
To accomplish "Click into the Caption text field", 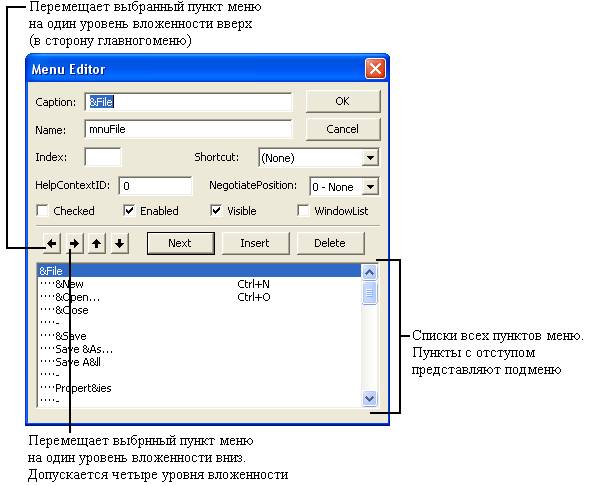I will coord(188,102).
